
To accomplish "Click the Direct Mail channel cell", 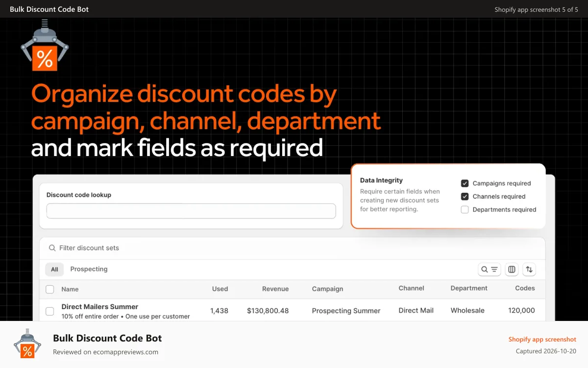I will pyautogui.click(x=416, y=310).
